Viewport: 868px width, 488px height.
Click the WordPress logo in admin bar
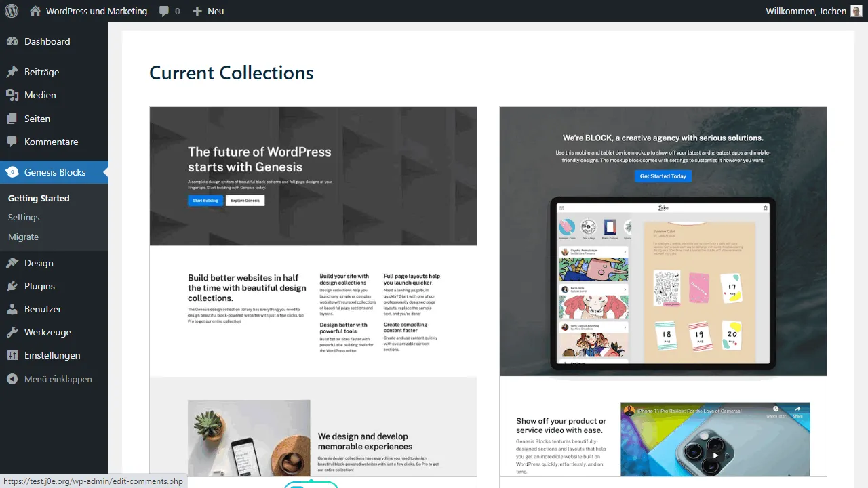pos(11,11)
